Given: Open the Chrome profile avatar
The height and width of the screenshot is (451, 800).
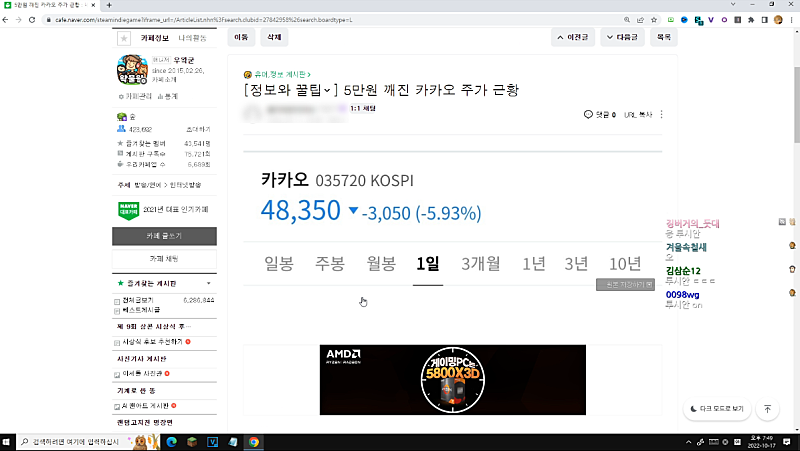Looking at the screenshot, I should tap(778, 20).
